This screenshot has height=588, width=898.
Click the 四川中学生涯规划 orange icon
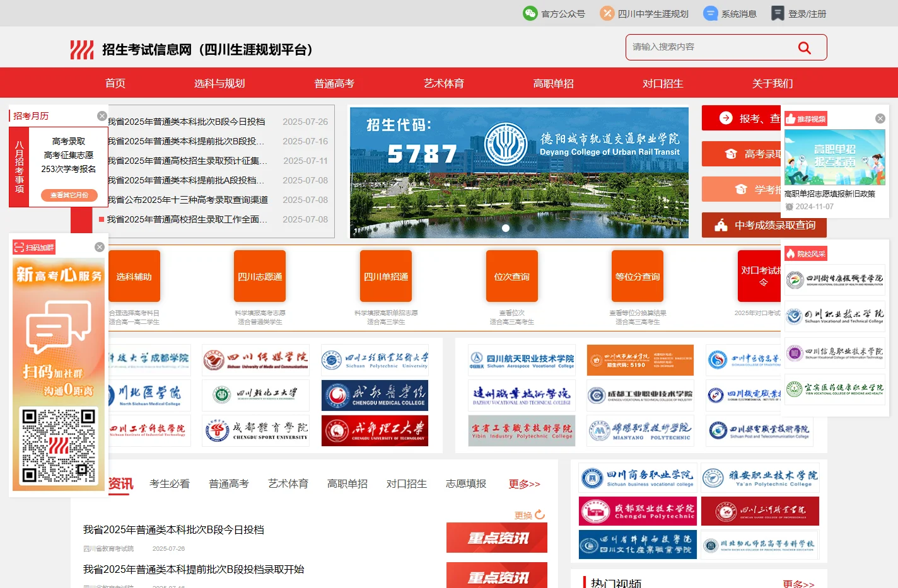(607, 13)
